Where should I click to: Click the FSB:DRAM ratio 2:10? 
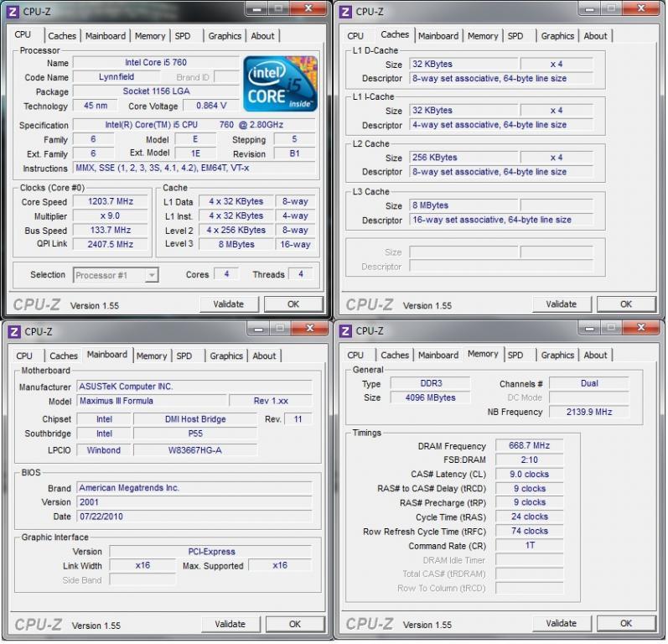point(529,460)
